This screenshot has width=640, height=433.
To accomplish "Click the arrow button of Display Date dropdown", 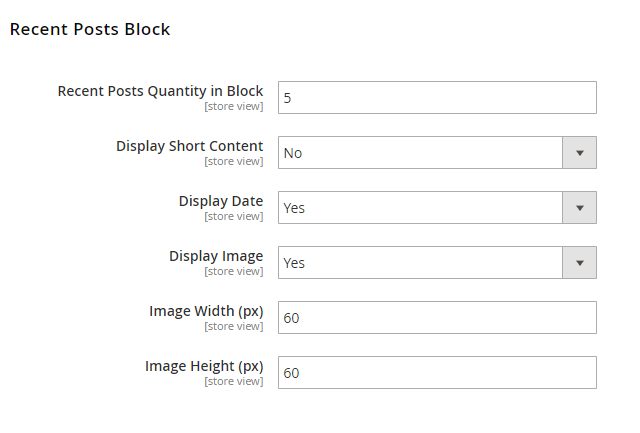I will (x=579, y=208).
